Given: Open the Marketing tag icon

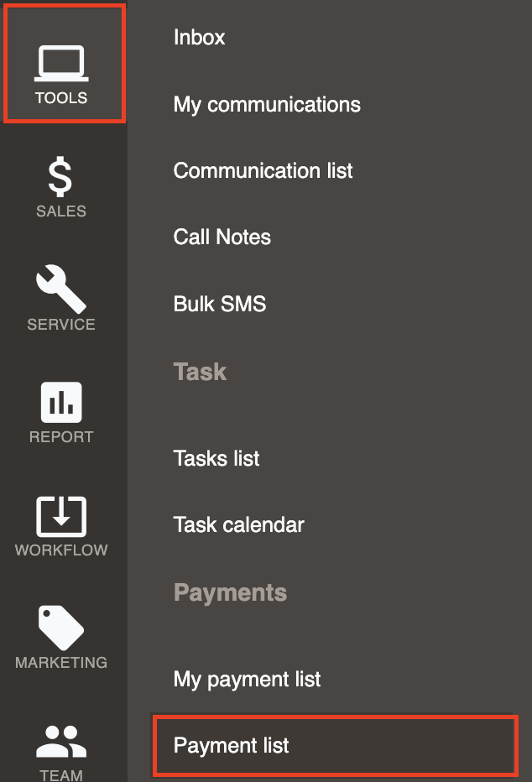Looking at the screenshot, I should click(x=60, y=628).
